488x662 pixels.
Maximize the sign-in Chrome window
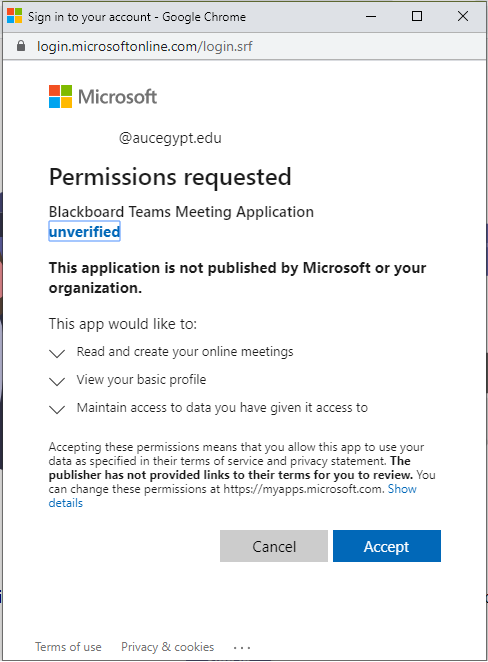click(x=417, y=16)
